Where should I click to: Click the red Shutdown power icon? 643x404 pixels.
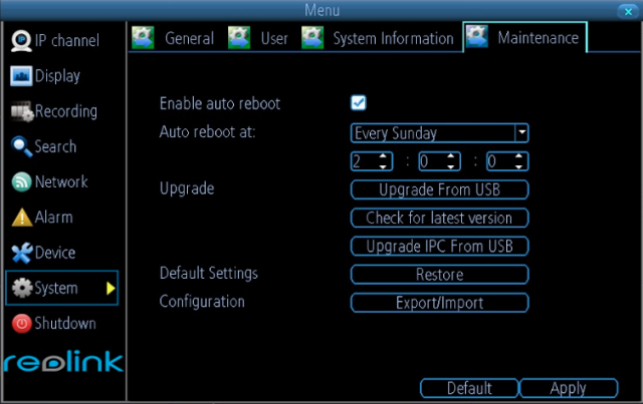(21, 324)
